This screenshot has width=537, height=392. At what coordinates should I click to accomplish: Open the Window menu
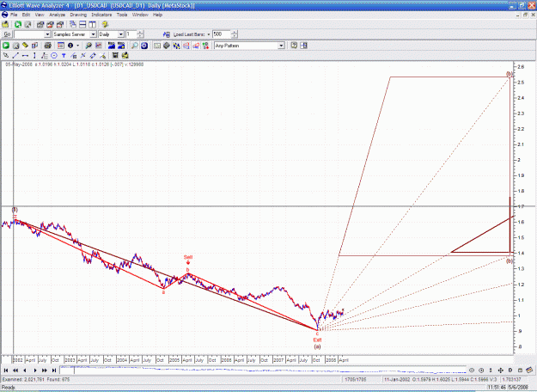pyautogui.click(x=140, y=15)
